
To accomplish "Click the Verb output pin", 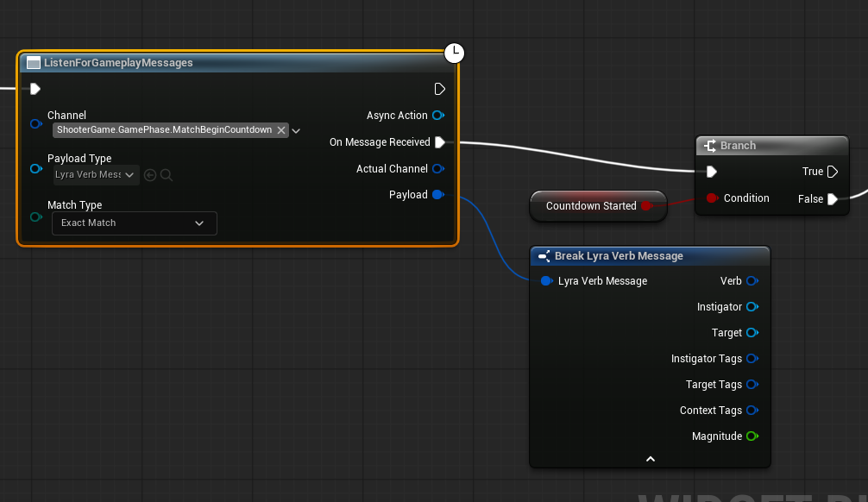I will click(752, 280).
